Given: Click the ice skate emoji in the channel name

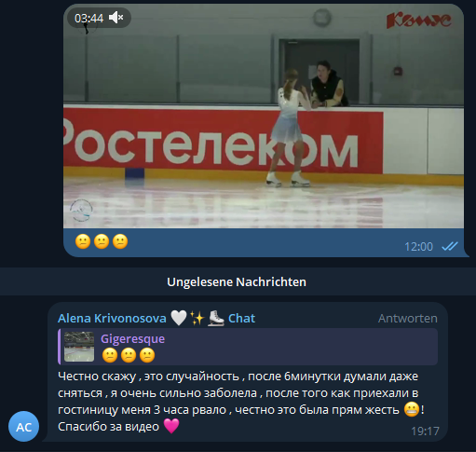Looking at the screenshot, I should pyautogui.click(x=216, y=319).
